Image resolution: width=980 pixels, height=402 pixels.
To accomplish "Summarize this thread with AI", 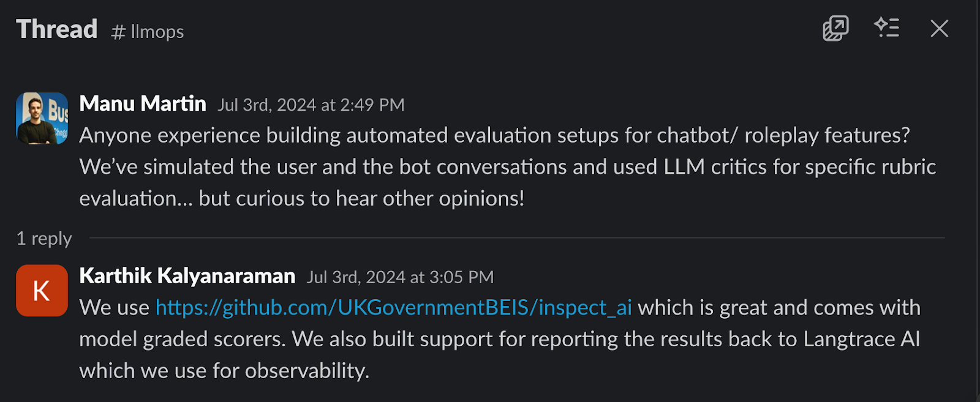I will tap(888, 28).
